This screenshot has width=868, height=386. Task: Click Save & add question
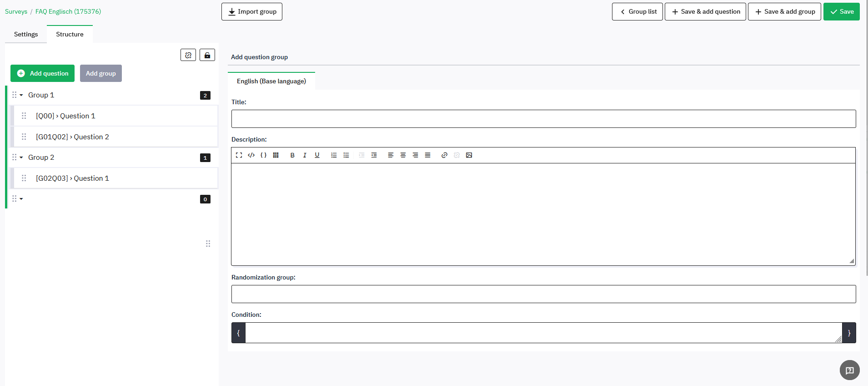705,11
